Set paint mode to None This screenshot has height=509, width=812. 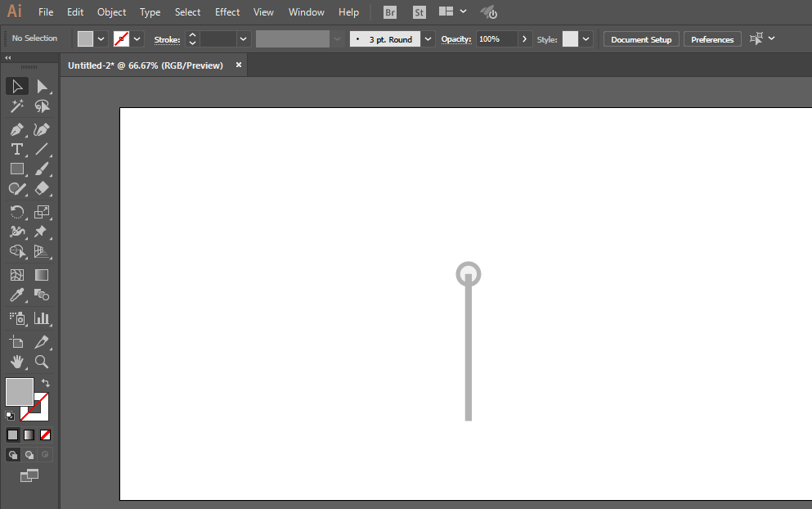point(46,435)
